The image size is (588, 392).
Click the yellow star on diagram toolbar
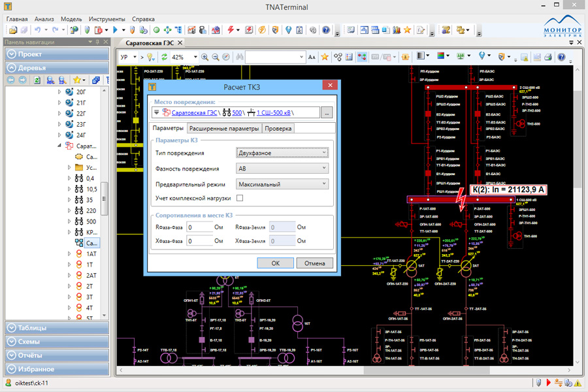coord(325,57)
